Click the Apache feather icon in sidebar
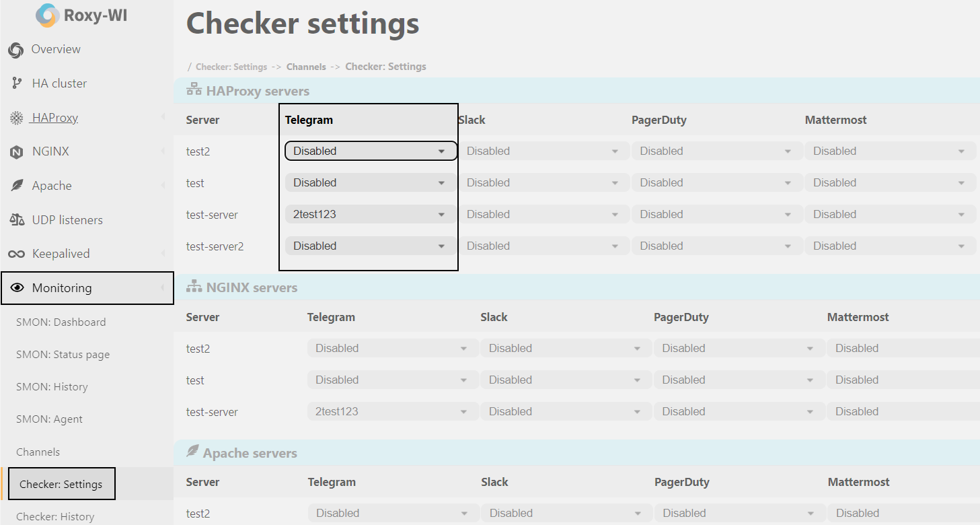The image size is (980, 525). (x=17, y=186)
